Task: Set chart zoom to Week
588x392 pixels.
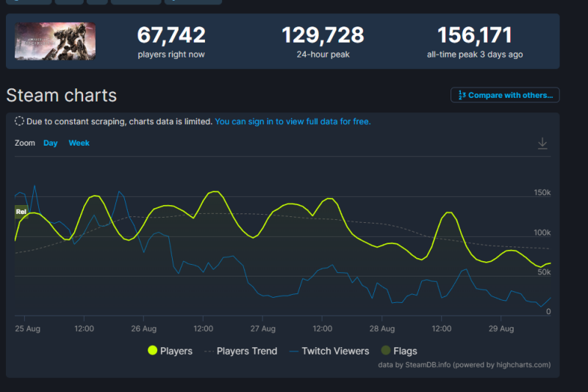Action: [79, 143]
